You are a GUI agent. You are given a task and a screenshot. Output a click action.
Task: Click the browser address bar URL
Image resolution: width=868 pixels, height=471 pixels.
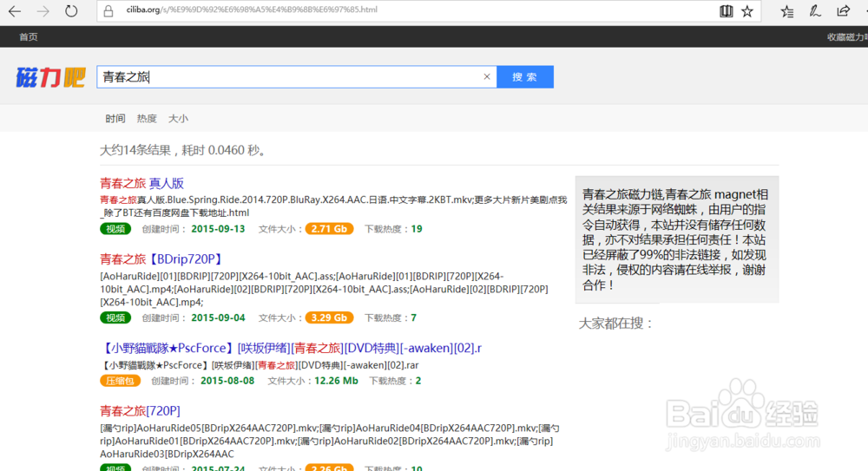point(252,10)
